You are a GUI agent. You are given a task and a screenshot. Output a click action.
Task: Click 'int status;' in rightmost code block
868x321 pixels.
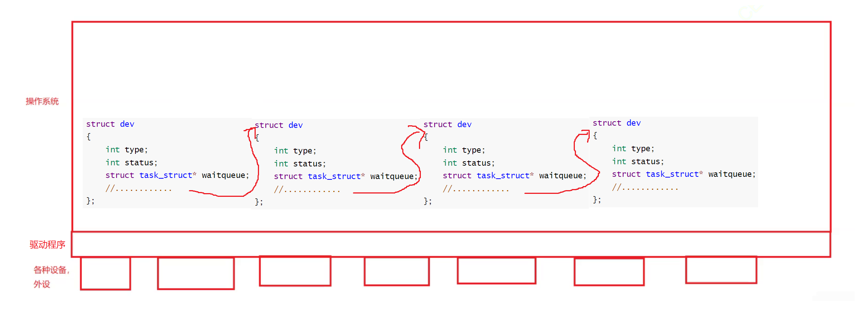(638, 162)
